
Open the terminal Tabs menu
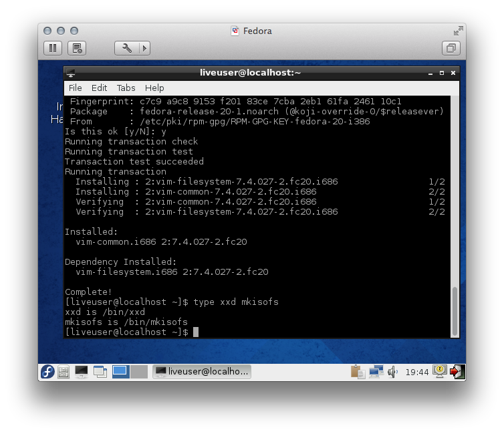pos(126,88)
